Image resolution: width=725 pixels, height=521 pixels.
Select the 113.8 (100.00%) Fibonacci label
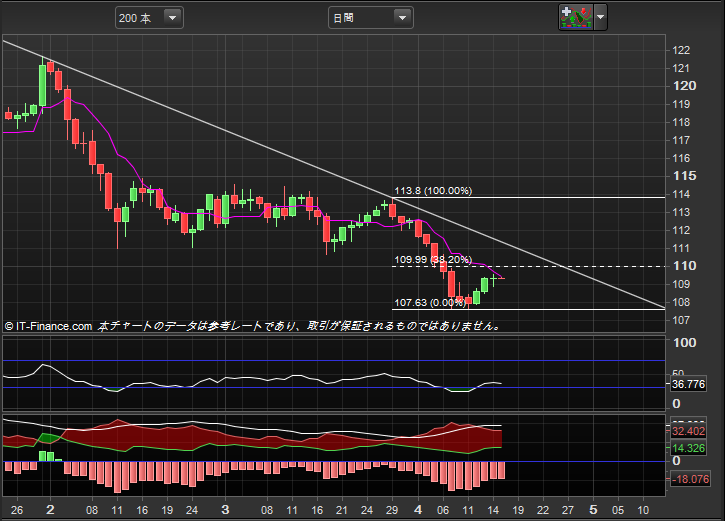[433, 190]
